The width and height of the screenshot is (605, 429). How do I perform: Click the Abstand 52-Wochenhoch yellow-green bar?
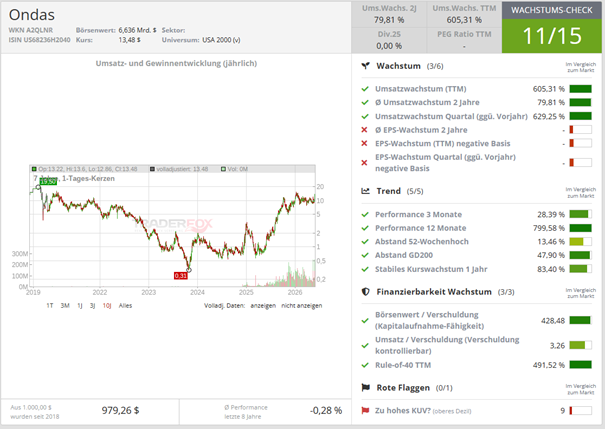coord(580,242)
